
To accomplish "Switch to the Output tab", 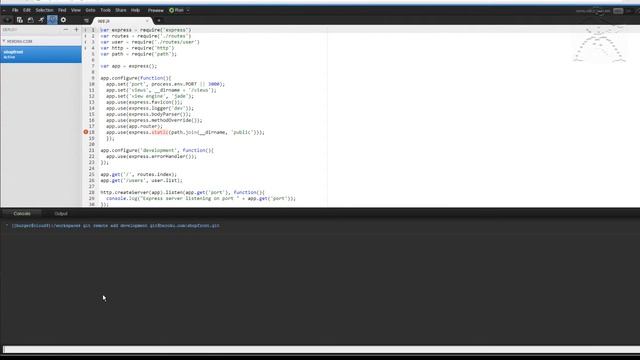I will [61, 213].
